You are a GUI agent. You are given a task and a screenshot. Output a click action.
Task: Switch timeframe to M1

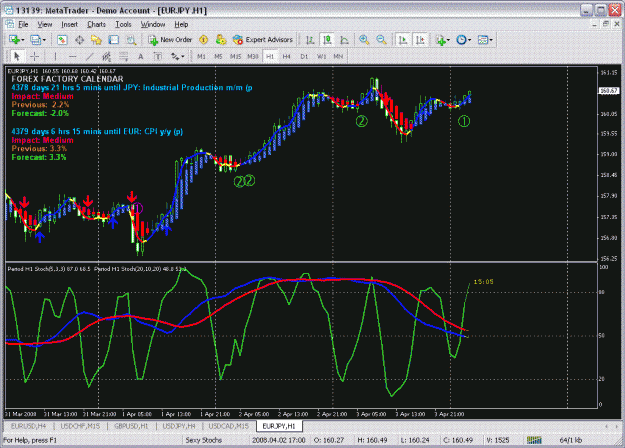(201, 56)
